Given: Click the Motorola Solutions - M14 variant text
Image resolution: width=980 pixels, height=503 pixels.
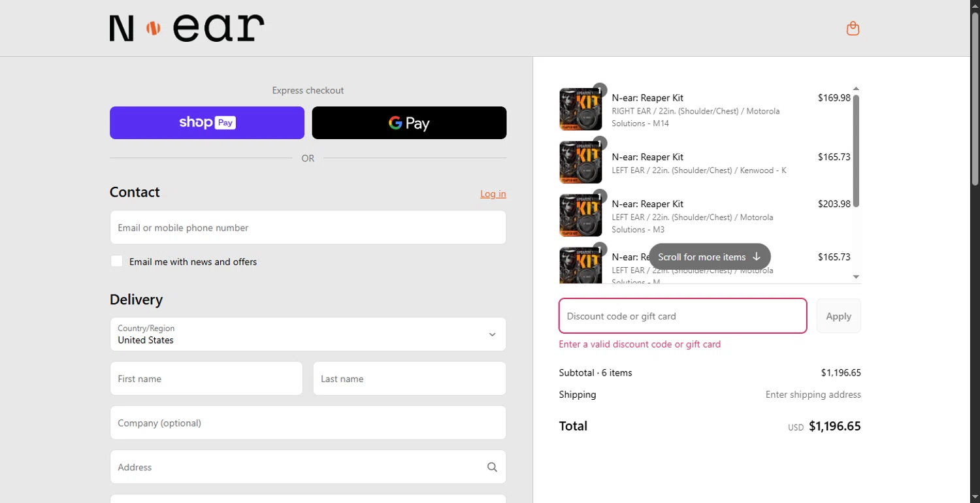Looking at the screenshot, I should click(x=696, y=117).
